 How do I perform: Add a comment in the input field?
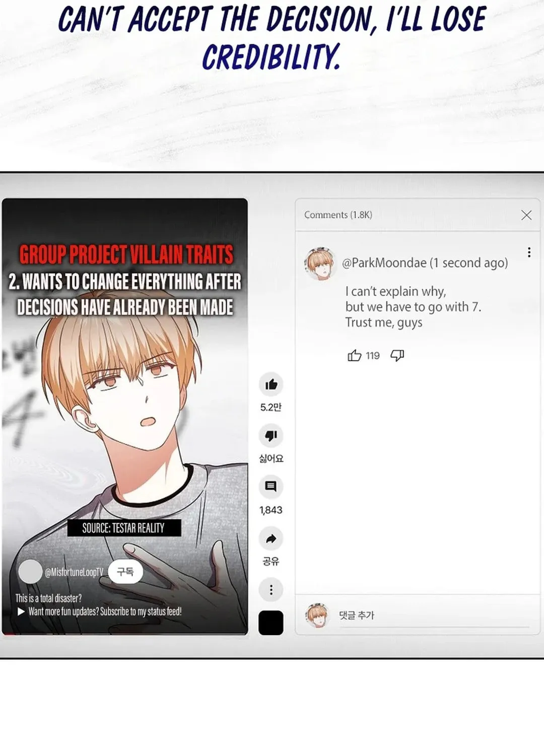coord(434,616)
